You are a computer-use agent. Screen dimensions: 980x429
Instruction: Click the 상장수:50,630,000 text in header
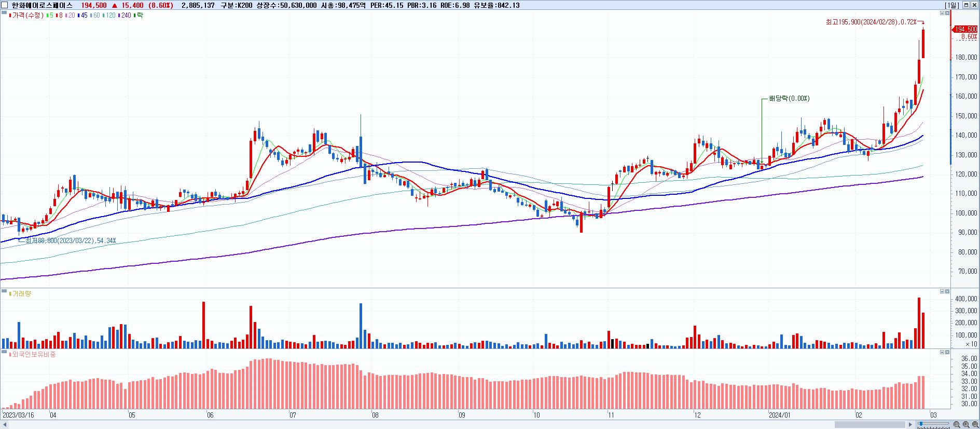287,5
